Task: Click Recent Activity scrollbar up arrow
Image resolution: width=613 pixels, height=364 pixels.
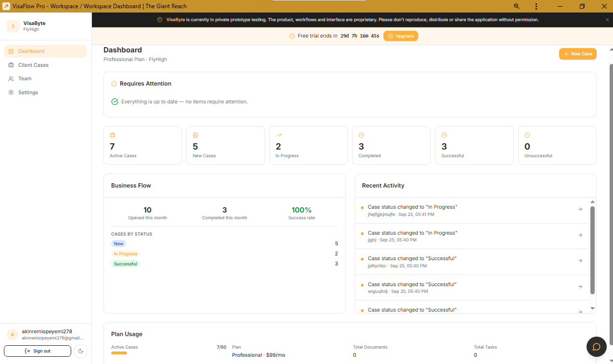Action: pos(592,202)
